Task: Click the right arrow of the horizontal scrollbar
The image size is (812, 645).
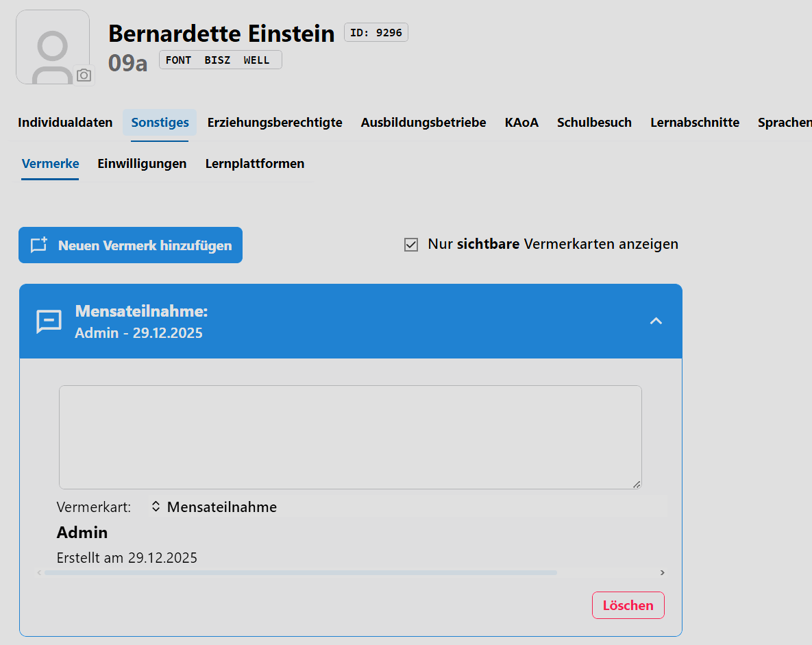Action: coord(662,572)
